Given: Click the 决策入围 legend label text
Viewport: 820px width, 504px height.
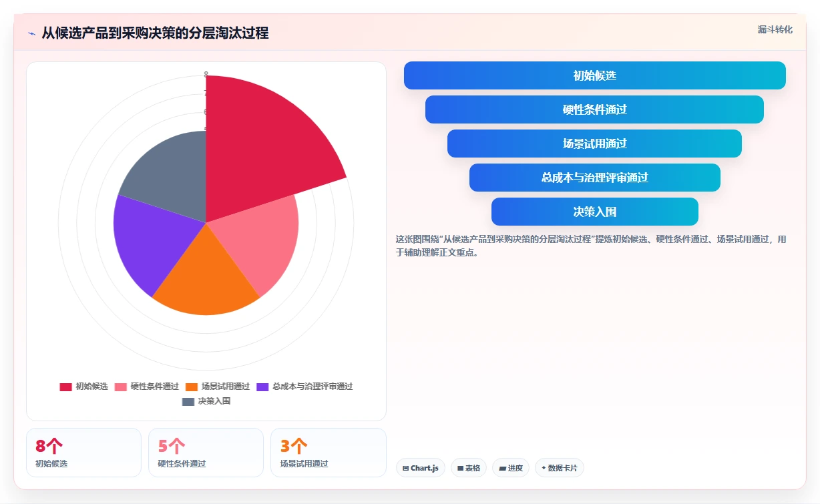Looking at the screenshot, I should (214, 402).
